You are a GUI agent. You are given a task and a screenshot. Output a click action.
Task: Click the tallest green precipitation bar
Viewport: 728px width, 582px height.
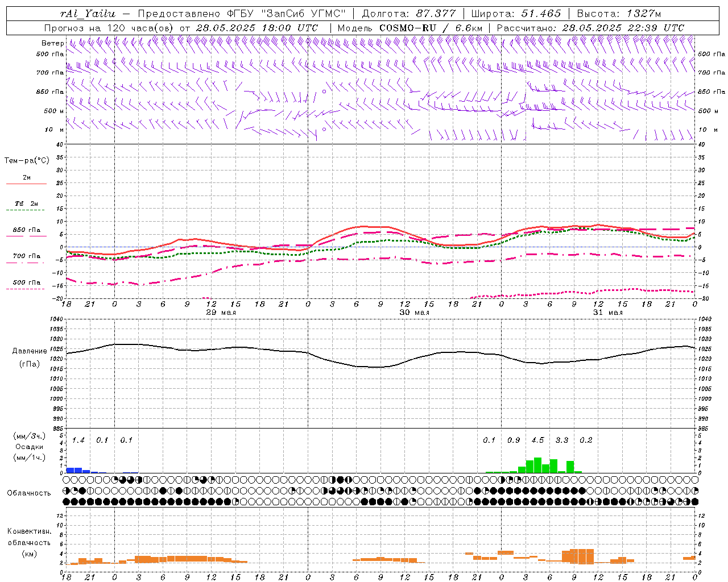pos(537,465)
